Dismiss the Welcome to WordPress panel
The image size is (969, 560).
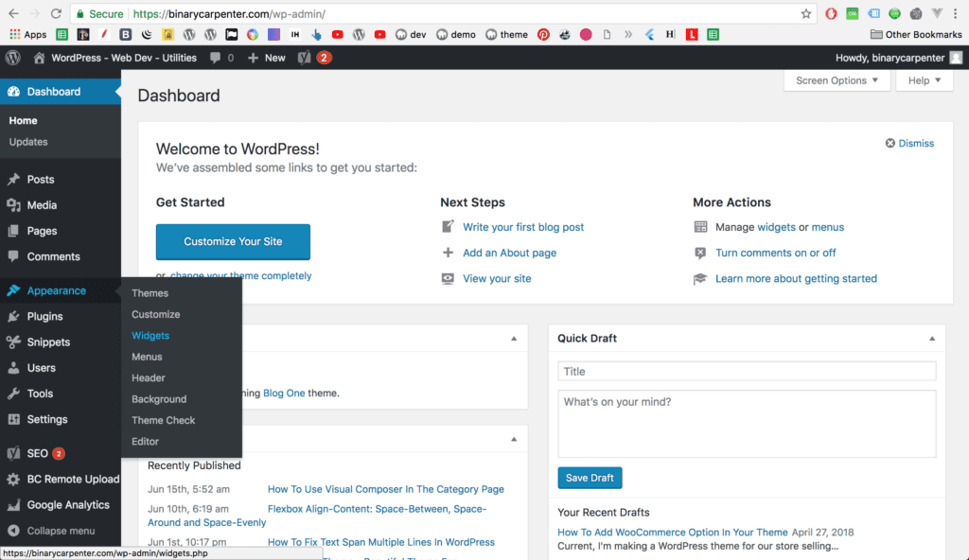(909, 144)
